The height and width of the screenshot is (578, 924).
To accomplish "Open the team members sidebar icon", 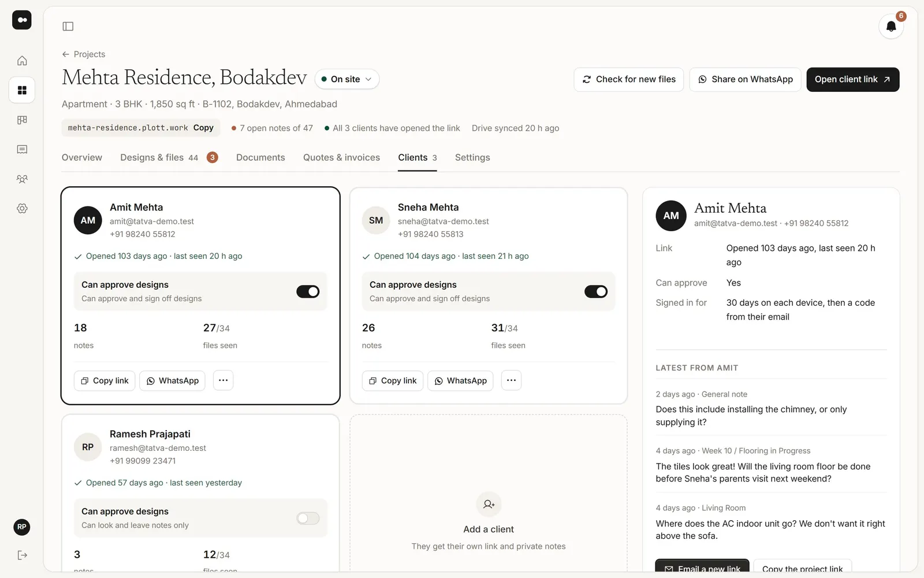I will click(x=22, y=179).
